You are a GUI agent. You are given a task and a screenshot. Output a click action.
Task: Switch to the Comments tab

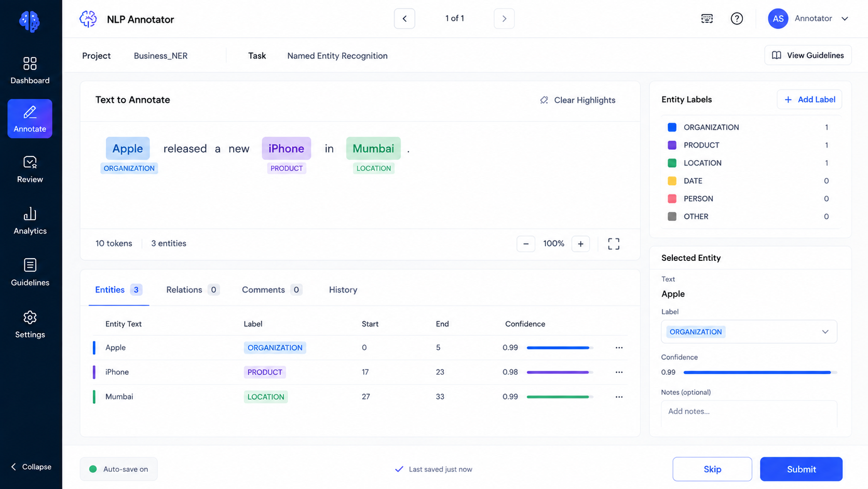(272, 290)
